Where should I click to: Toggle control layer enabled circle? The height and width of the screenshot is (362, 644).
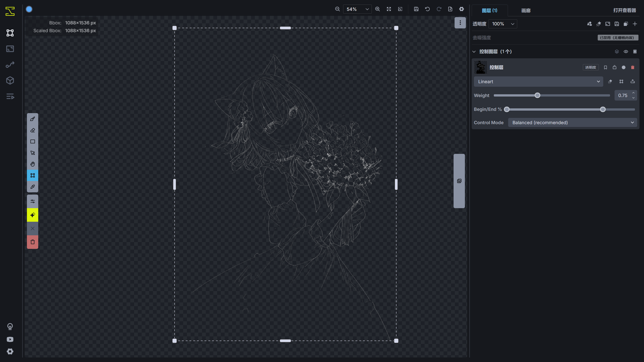point(624,67)
